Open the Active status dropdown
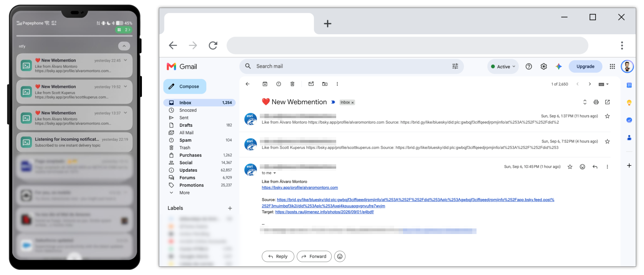This screenshot has width=644, height=275. click(503, 67)
